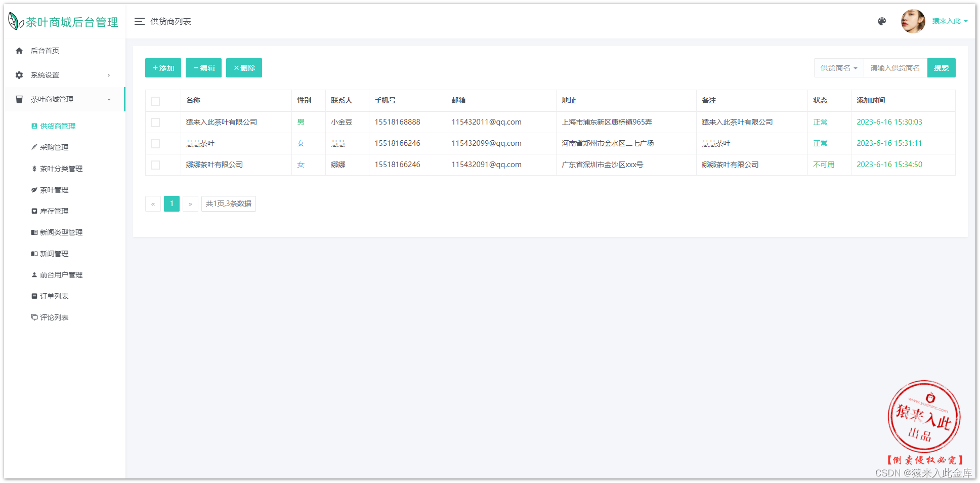Check the row checkbox for 慧慧茶叶
The image size is (980, 483).
click(x=155, y=144)
